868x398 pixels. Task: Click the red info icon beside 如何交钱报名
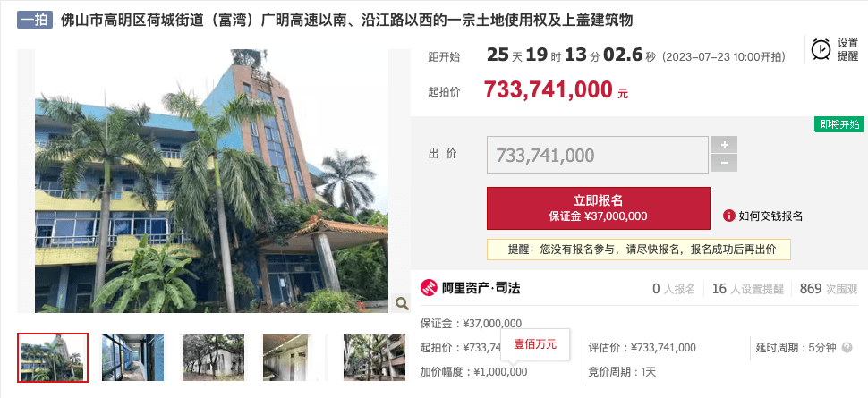point(729,216)
